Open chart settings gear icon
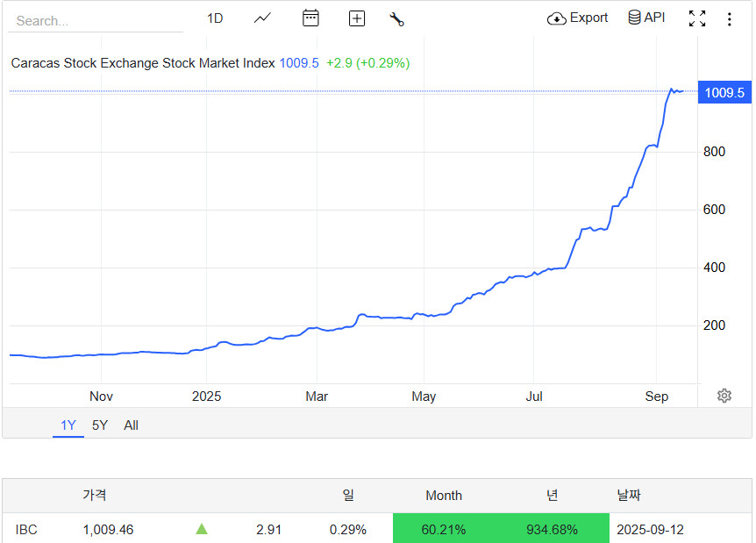 724,396
